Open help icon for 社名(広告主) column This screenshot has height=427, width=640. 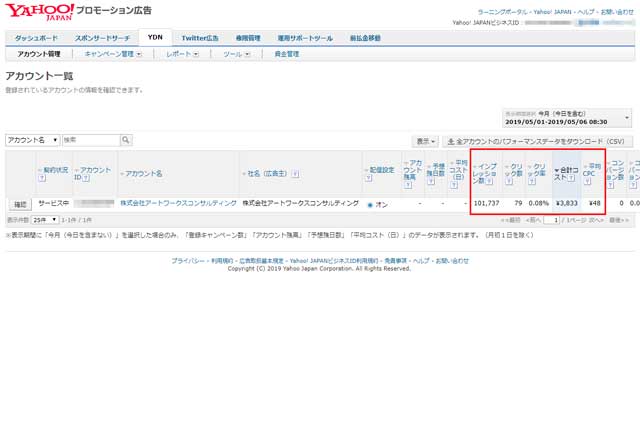295,174
